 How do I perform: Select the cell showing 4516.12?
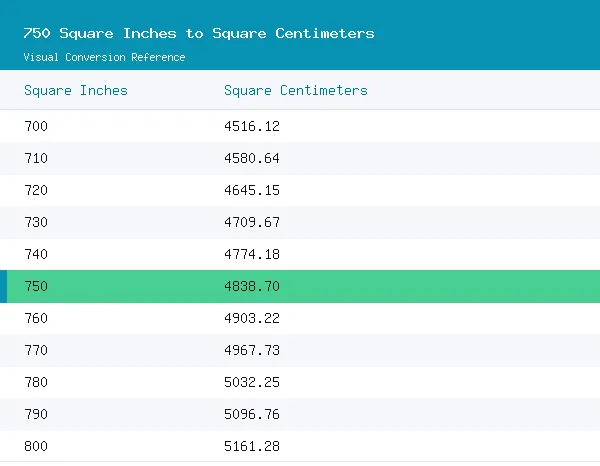pos(252,126)
